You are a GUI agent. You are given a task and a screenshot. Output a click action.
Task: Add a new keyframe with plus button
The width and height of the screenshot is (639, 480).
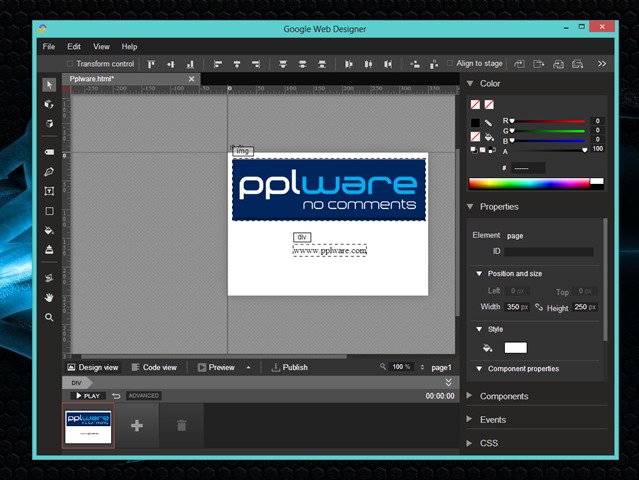point(137,426)
